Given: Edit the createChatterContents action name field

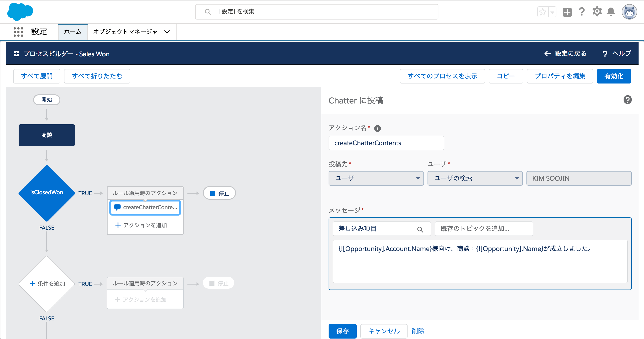Looking at the screenshot, I should pos(386,143).
